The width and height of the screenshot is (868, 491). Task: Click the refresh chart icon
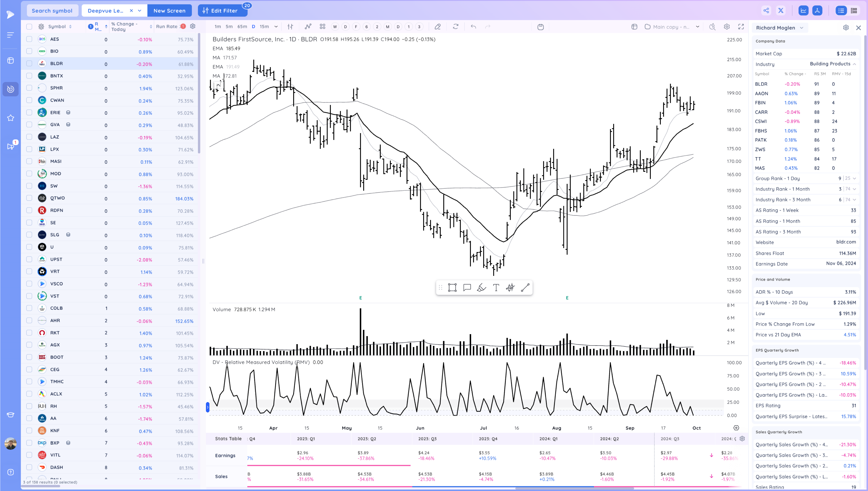(x=456, y=27)
